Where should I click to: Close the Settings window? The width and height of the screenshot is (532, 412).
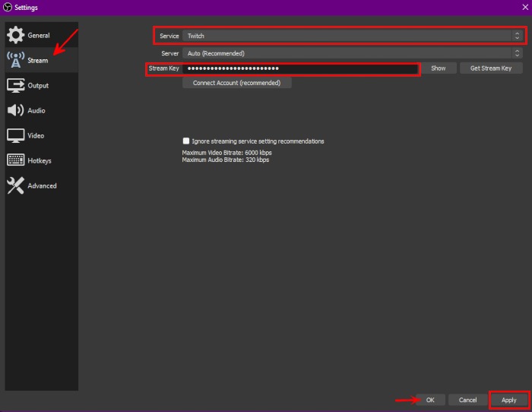click(x=525, y=7)
